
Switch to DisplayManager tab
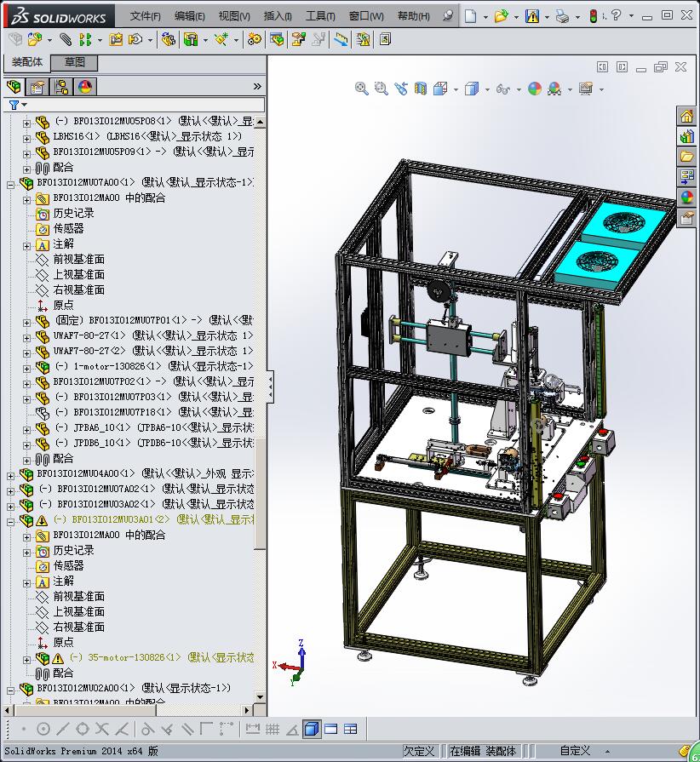tap(85, 87)
